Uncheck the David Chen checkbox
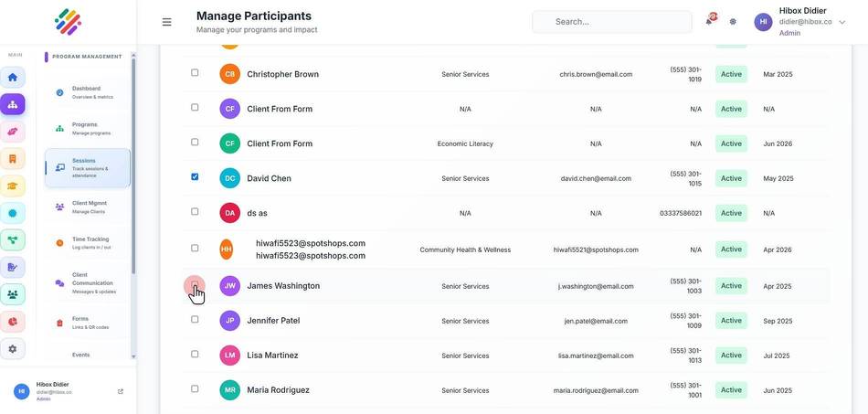This screenshot has height=414, width=868. [195, 176]
